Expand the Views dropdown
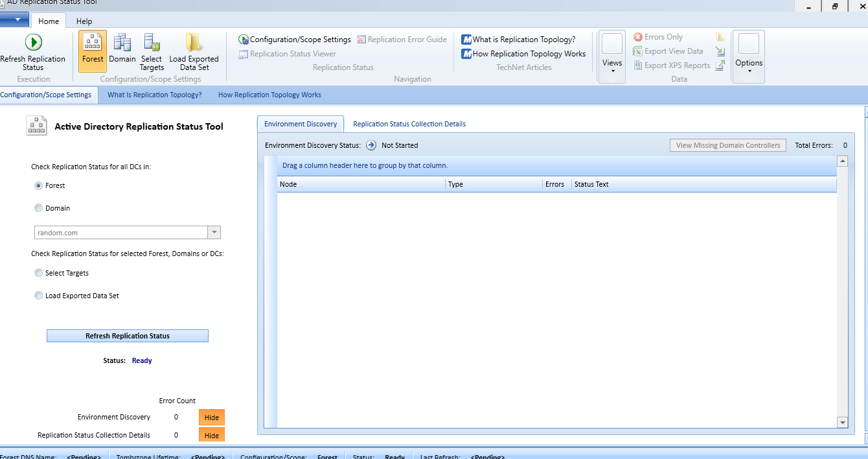This screenshot has height=459, width=868. (x=612, y=56)
